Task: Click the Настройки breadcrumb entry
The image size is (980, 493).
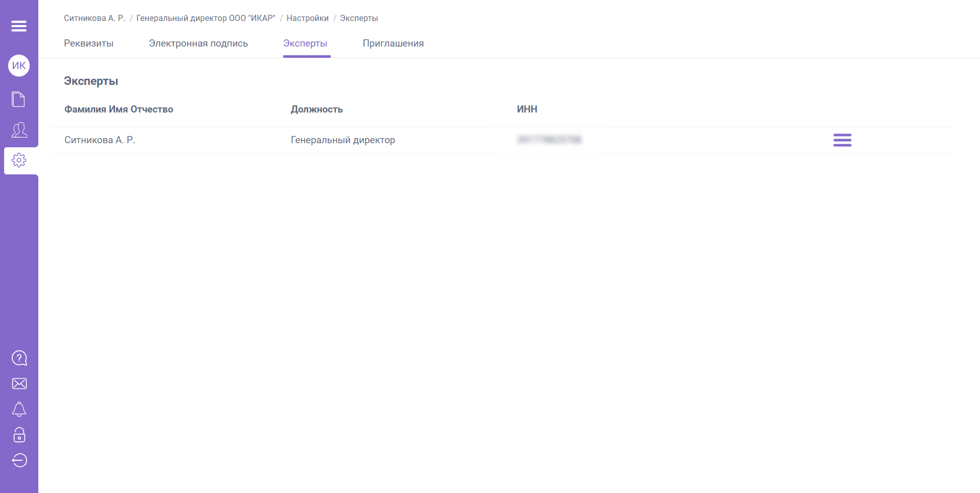Action: point(308,17)
